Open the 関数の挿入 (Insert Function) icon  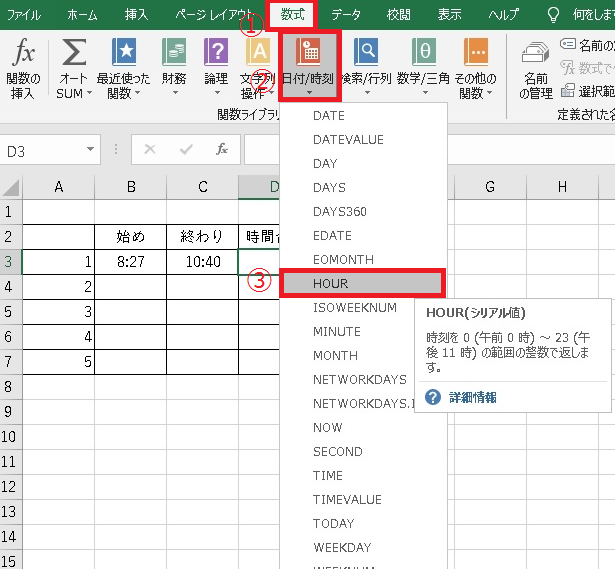pos(23,52)
